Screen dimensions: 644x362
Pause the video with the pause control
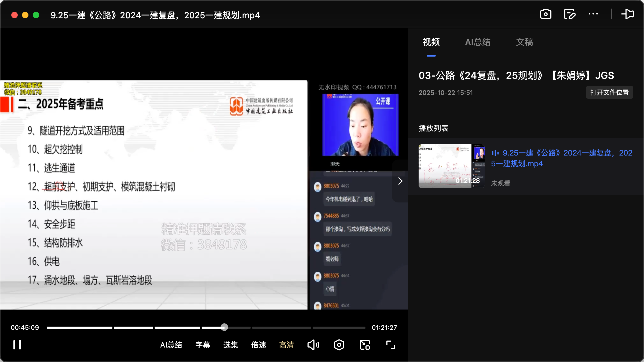pyautogui.click(x=17, y=345)
